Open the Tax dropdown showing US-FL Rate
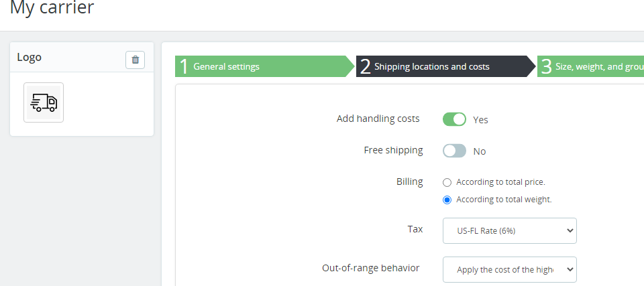 click(509, 230)
